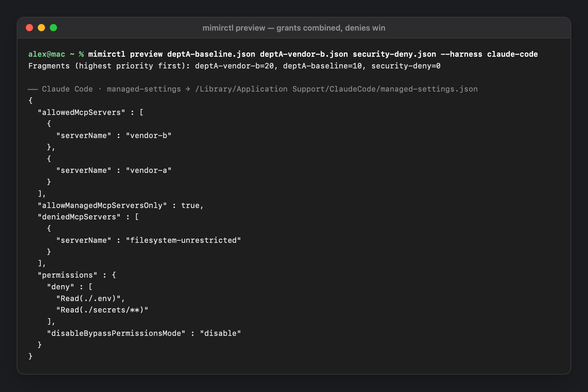Image resolution: width=588 pixels, height=392 pixels.
Task: Click the "deny" key
Action: [60, 287]
